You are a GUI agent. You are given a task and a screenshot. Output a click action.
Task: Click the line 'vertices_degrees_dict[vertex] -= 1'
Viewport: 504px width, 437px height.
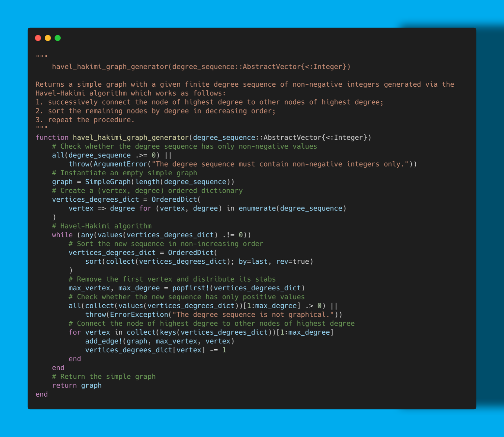point(156,350)
